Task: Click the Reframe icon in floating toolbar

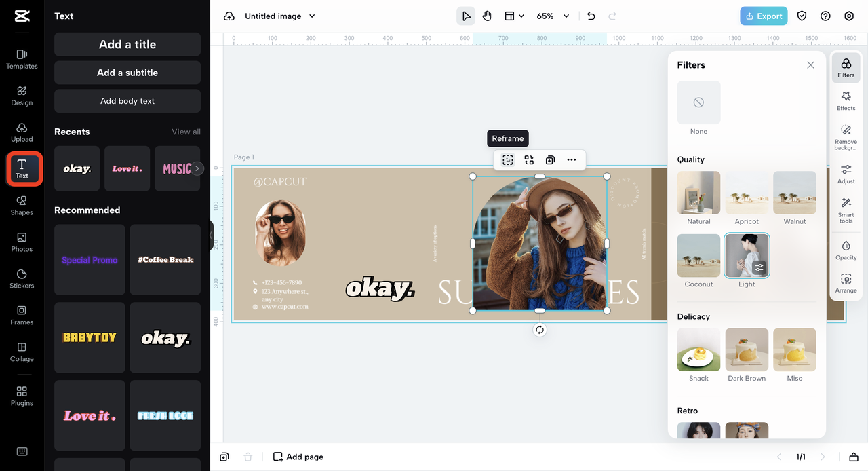Action: (x=508, y=160)
